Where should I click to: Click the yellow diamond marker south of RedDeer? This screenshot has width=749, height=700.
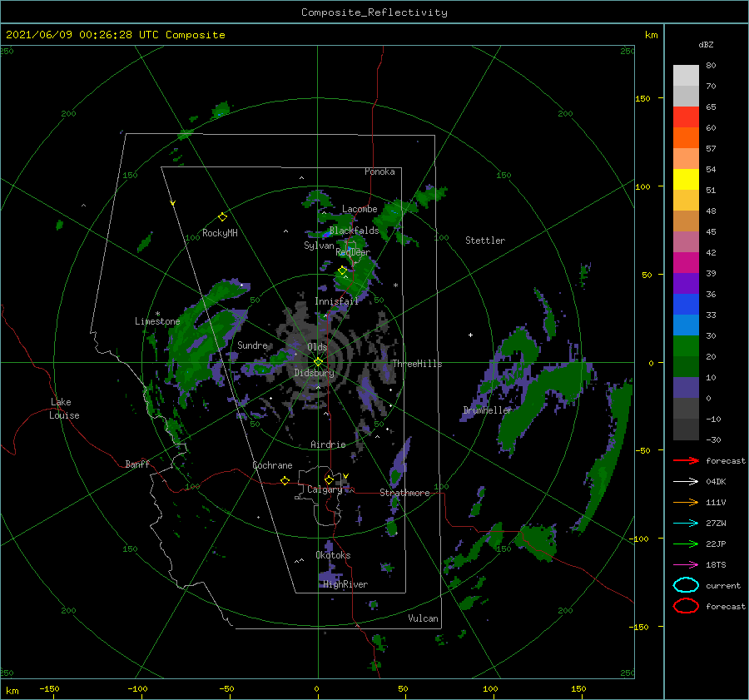click(342, 271)
